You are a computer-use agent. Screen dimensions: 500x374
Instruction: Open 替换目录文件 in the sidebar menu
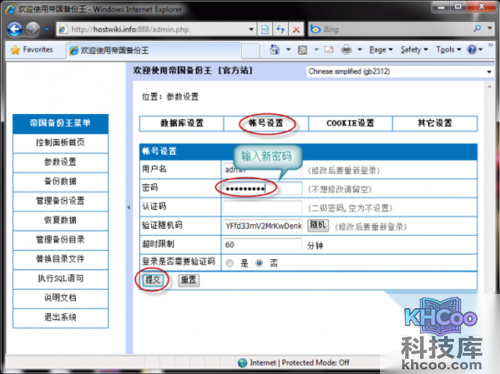coord(60,259)
